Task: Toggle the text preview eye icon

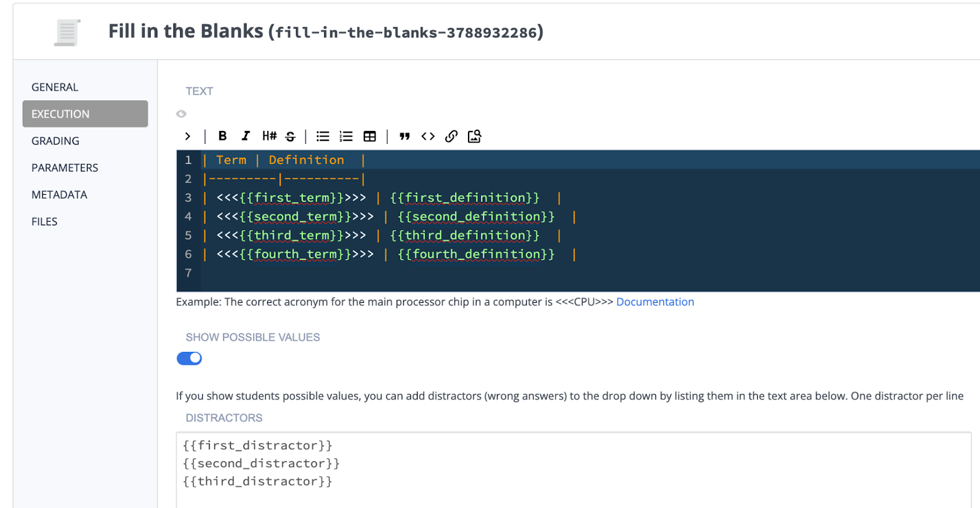Action: (x=181, y=114)
